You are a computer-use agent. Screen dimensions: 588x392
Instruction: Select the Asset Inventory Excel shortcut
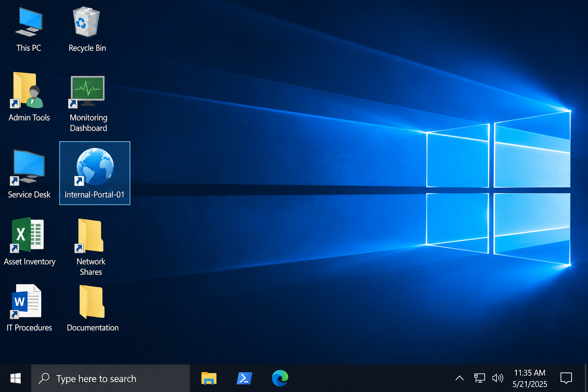pos(28,235)
